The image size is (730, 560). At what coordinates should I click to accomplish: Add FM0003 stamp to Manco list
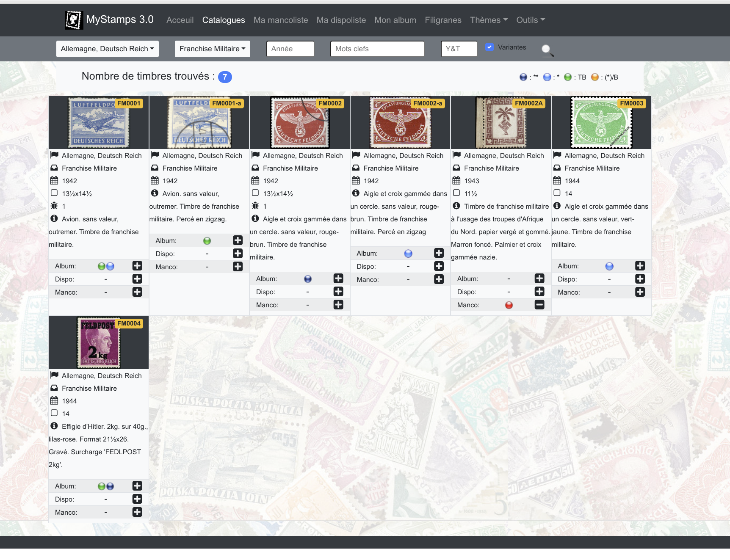[x=640, y=292]
